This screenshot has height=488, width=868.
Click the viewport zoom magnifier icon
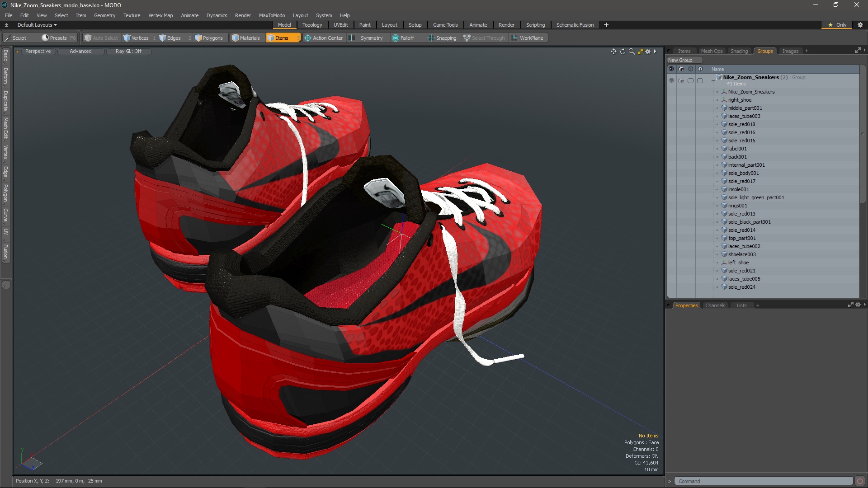[632, 52]
